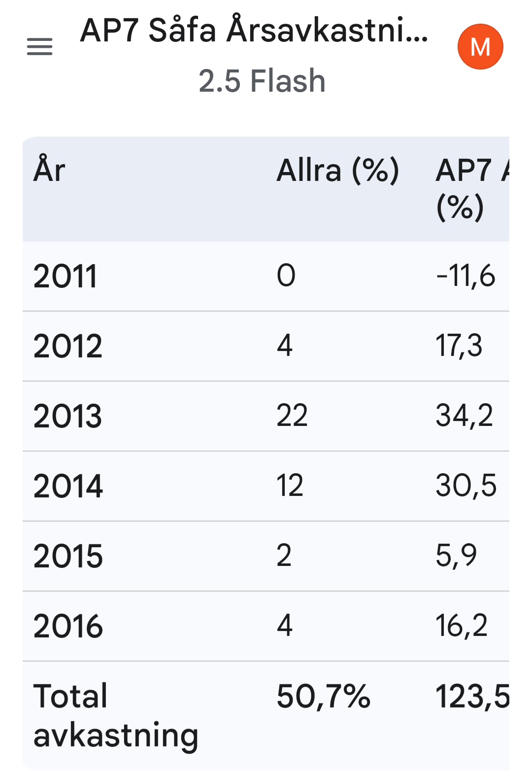The width and height of the screenshot is (532, 776).
Task: Select the 30,5 AP7 value for 2014
Action: coord(466,485)
